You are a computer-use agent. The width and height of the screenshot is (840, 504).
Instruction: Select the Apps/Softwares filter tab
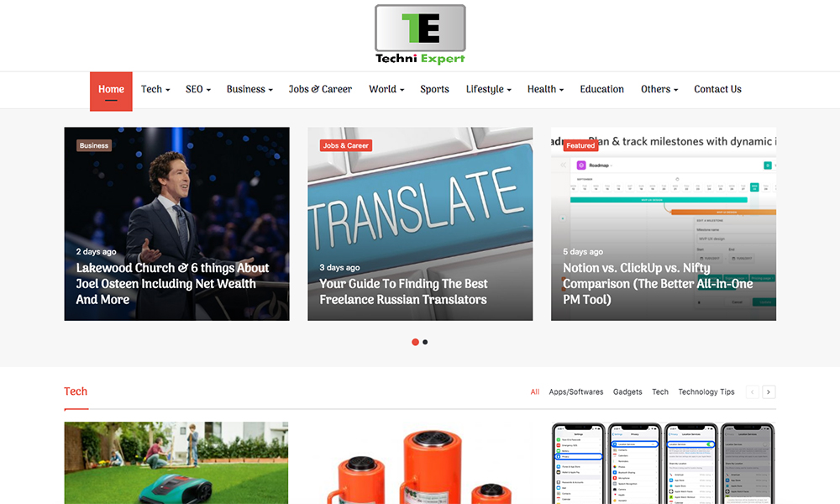tap(576, 392)
